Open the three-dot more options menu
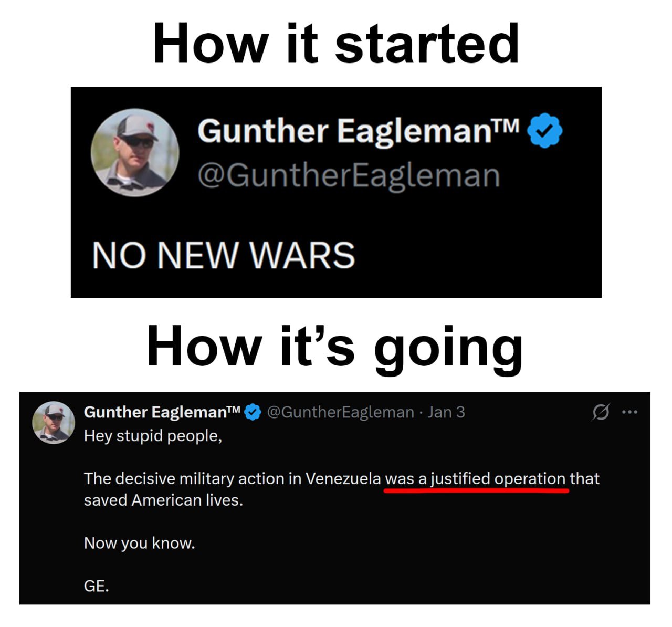This screenshot has width=672, height=627. pos(629,412)
